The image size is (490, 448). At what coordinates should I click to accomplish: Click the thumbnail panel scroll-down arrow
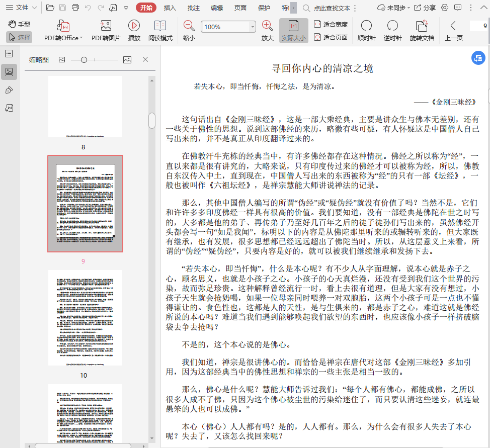click(x=152, y=438)
